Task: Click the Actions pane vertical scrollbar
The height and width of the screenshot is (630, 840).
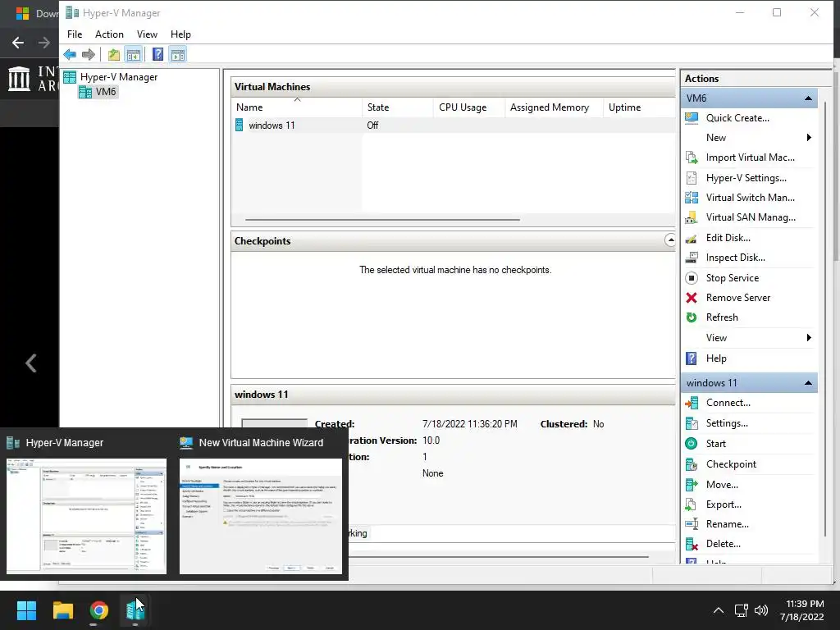Action: pos(824,319)
